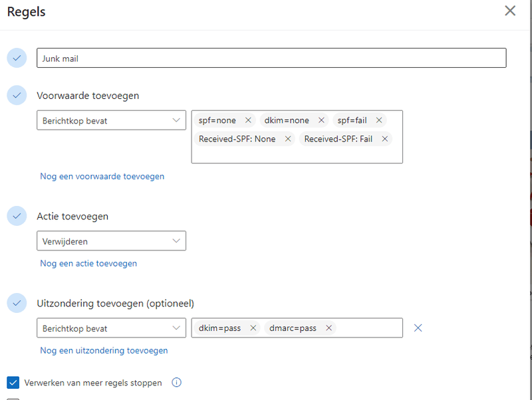This screenshot has width=532, height=400.
Task: Remove the spf=none tag
Action: [x=248, y=120]
